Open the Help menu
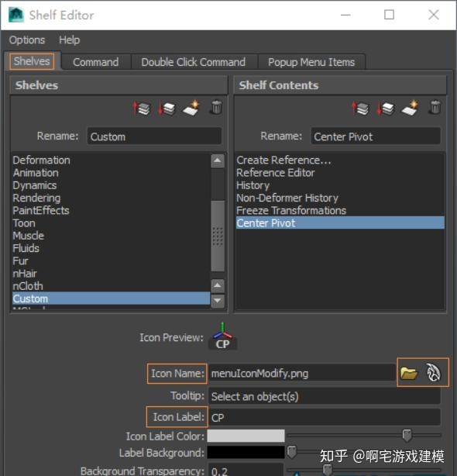The image size is (457, 476). pyautogui.click(x=70, y=40)
